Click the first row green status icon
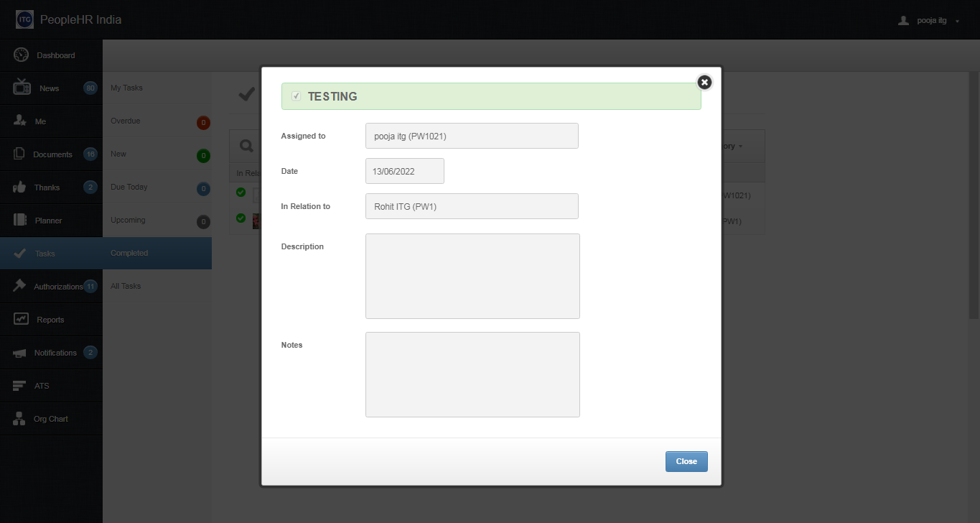Screen dimensions: 980x523 click(241, 192)
